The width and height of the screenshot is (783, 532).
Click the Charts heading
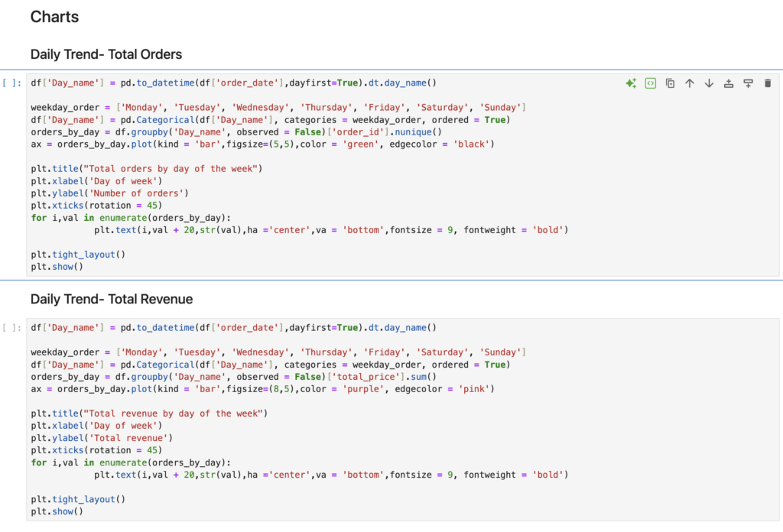point(54,17)
